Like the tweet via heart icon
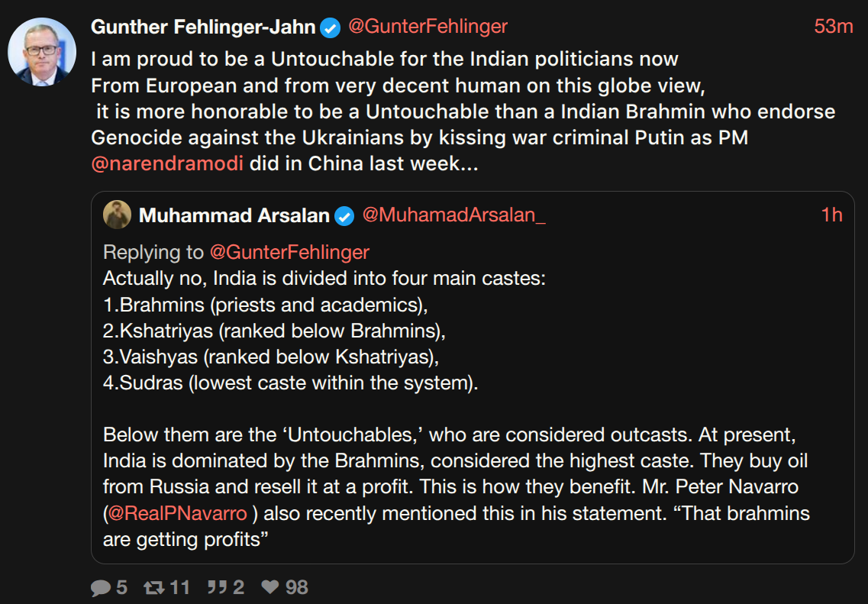This screenshot has width=868, height=604. point(269,587)
